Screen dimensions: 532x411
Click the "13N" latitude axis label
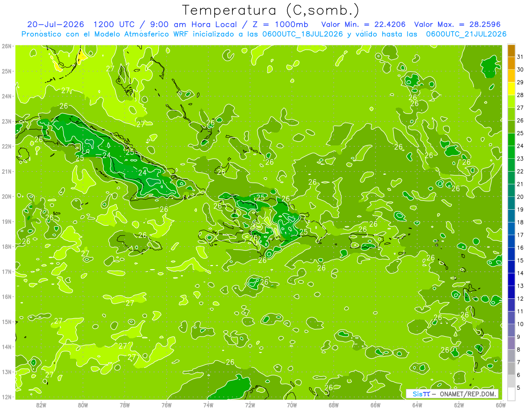[7, 372]
